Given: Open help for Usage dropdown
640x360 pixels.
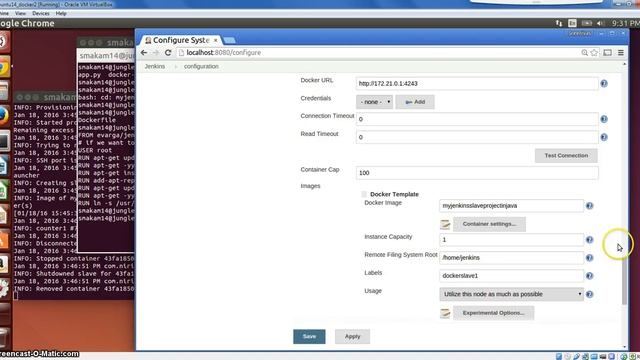Looking at the screenshot, I should 589,294.
